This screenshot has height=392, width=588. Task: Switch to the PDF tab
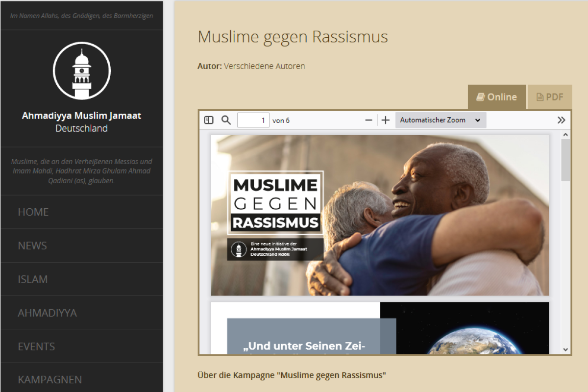(x=550, y=97)
